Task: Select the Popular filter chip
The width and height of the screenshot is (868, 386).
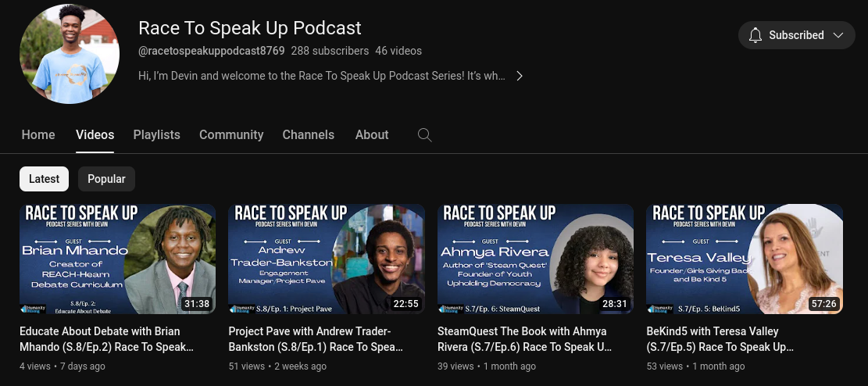Action: [106, 179]
